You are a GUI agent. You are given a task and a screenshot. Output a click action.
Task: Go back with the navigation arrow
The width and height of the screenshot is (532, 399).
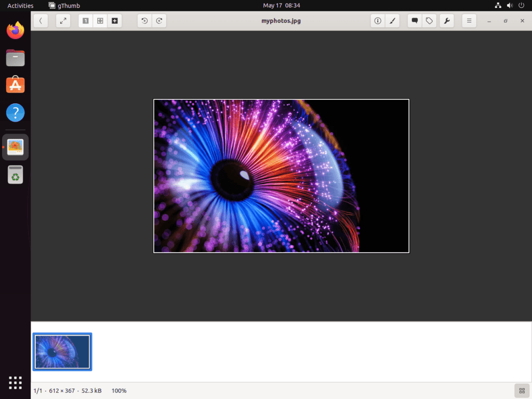click(x=41, y=21)
